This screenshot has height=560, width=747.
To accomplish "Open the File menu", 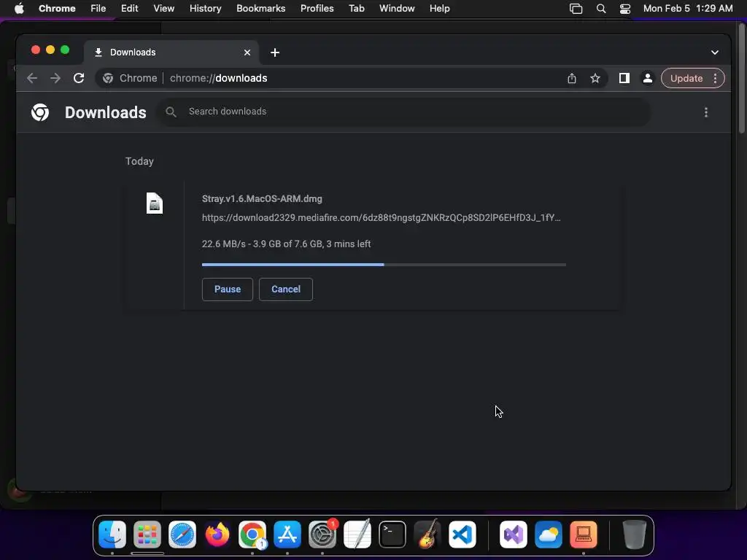I will coord(98,9).
